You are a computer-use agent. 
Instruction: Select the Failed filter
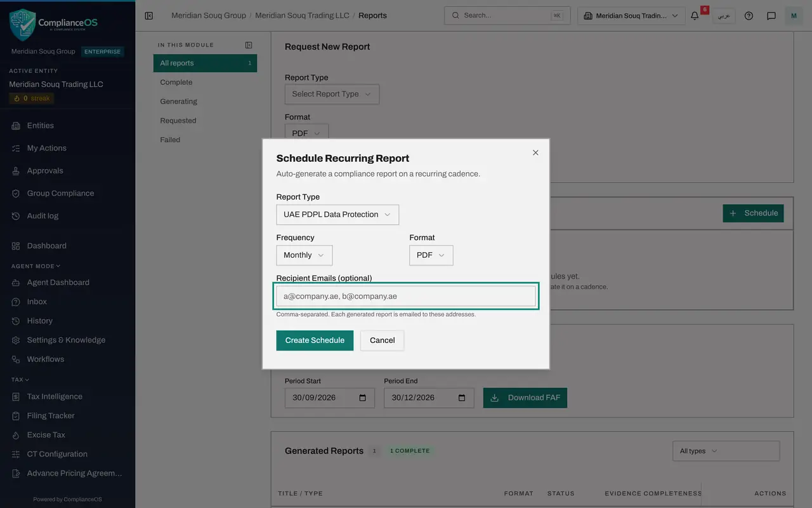point(205,140)
